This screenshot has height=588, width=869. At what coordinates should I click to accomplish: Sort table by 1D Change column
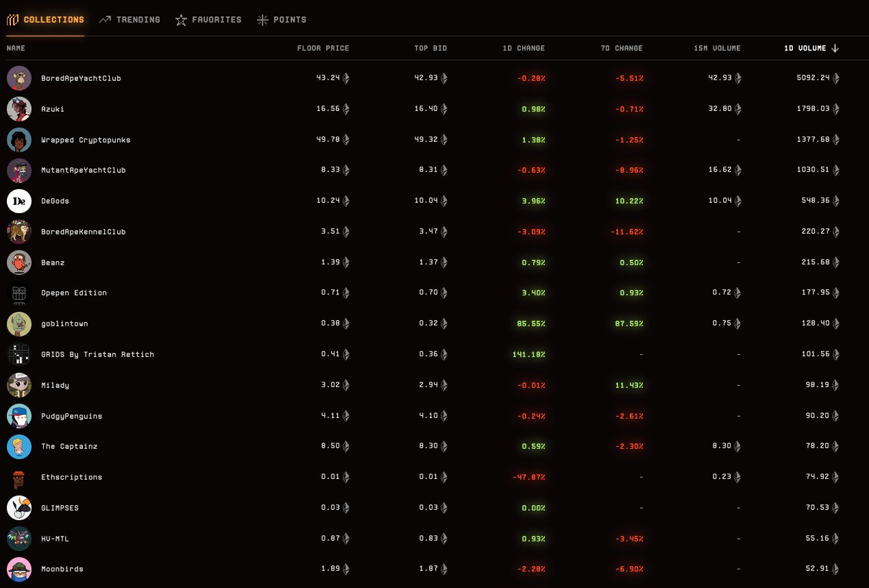point(523,49)
